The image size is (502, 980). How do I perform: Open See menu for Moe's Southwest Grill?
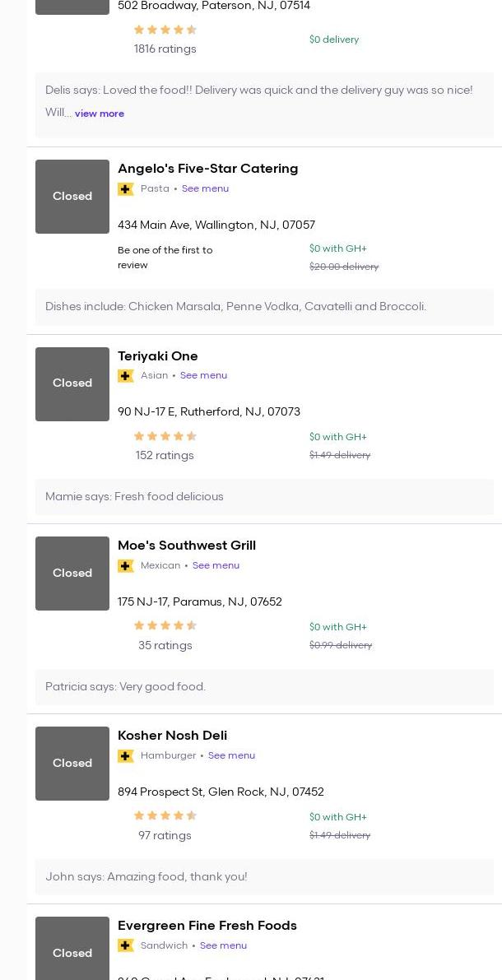click(216, 565)
